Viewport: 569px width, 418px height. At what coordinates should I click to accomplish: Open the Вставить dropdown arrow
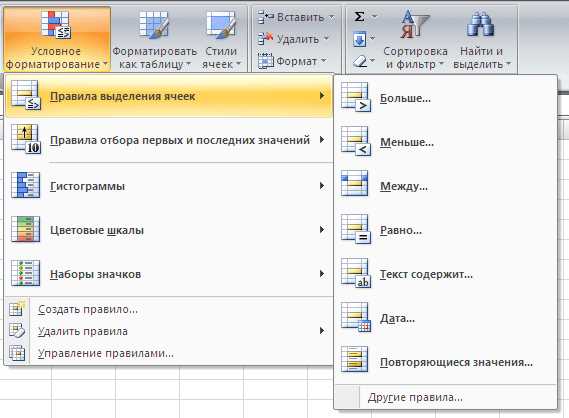pos(332,17)
